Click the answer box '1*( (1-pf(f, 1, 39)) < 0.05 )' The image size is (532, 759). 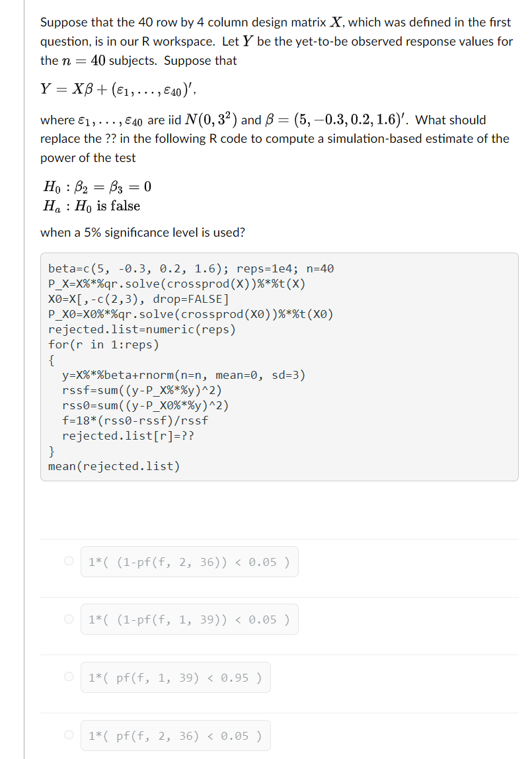click(x=189, y=619)
